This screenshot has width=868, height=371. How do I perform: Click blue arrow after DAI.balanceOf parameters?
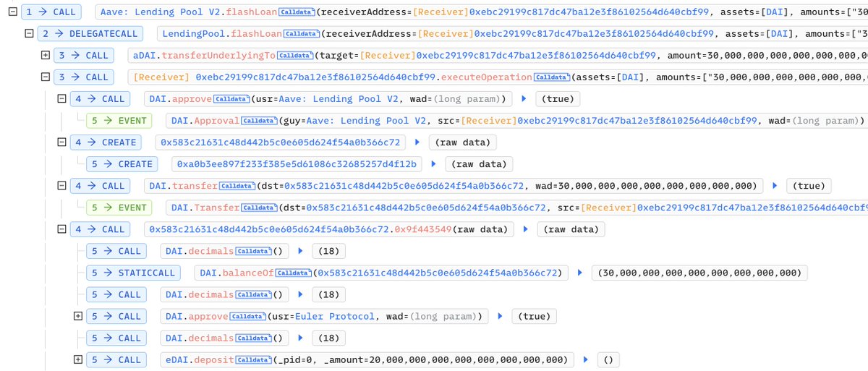pyautogui.click(x=579, y=273)
